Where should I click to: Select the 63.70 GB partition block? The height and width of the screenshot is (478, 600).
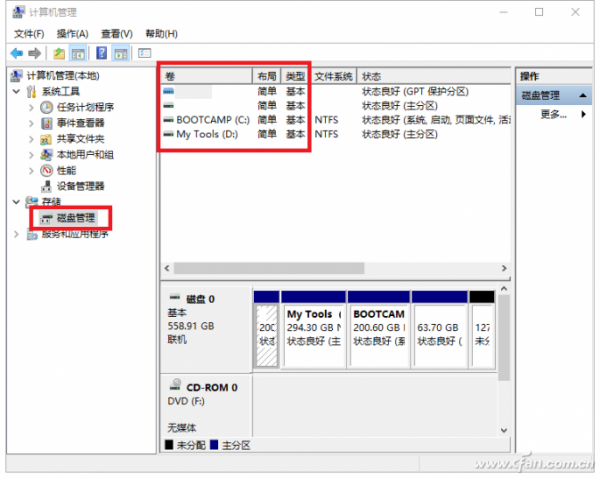(x=437, y=327)
